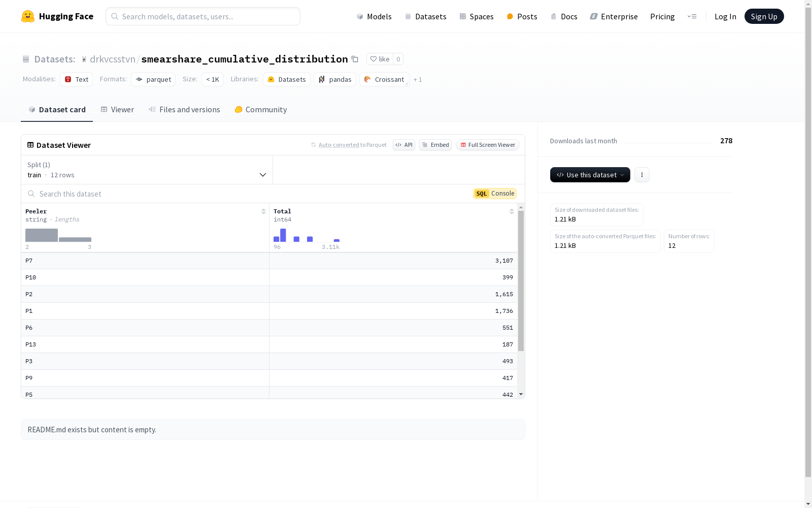Viewport: 812px width, 508px height.
Task: Click the Total distribution histogram
Action: tap(307, 235)
